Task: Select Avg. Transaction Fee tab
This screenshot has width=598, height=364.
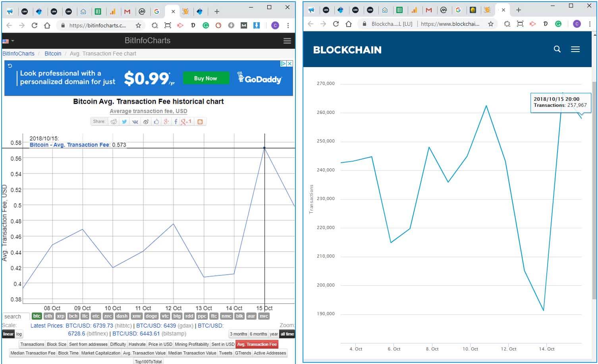Action: pyautogui.click(x=257, y=345)
